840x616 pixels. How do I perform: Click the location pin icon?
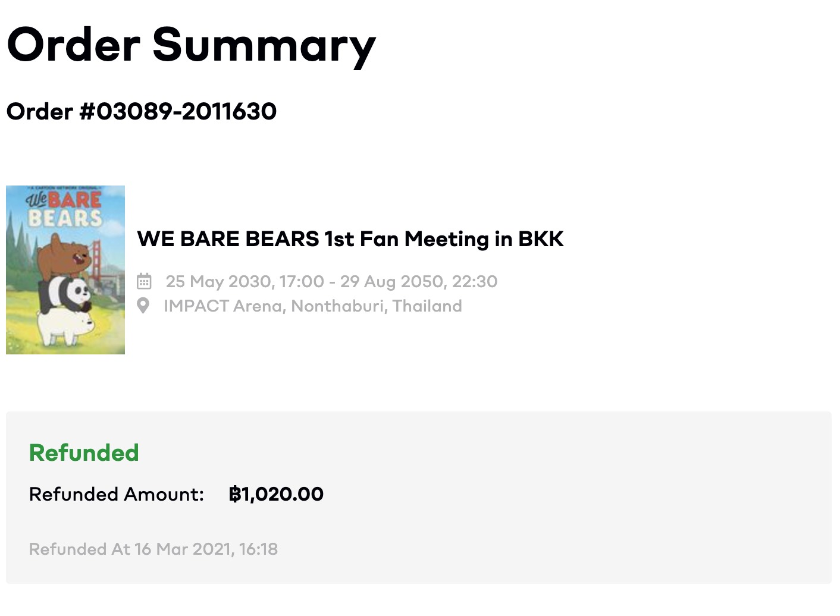143,306
